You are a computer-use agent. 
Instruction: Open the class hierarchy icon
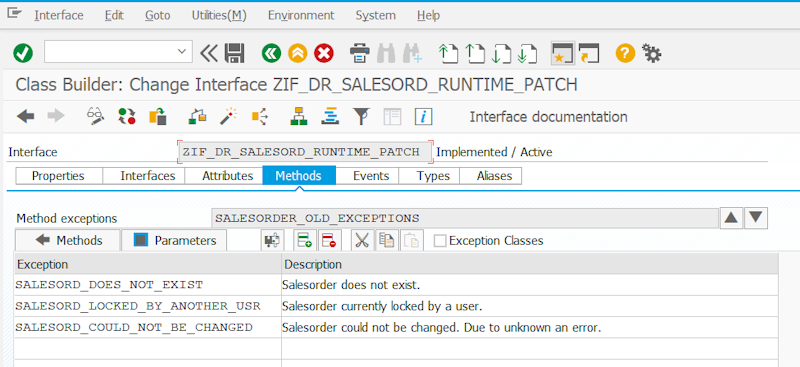click(x=299, y=117)
